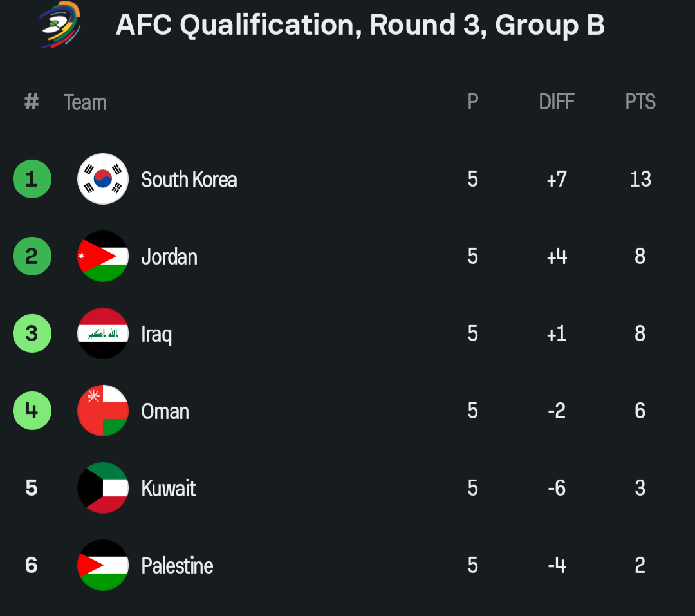Tap the Jordan flag icon
This screenshot has height=616, width=695.
(103, 256)
